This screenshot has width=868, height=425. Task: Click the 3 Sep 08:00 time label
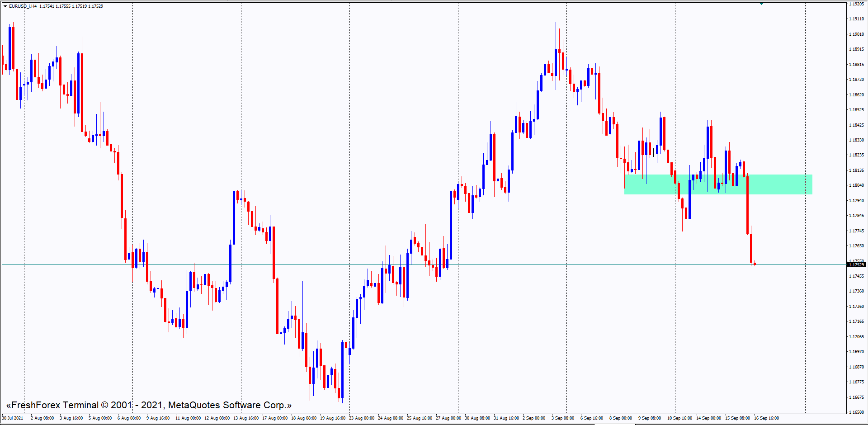tap(563, 418)
